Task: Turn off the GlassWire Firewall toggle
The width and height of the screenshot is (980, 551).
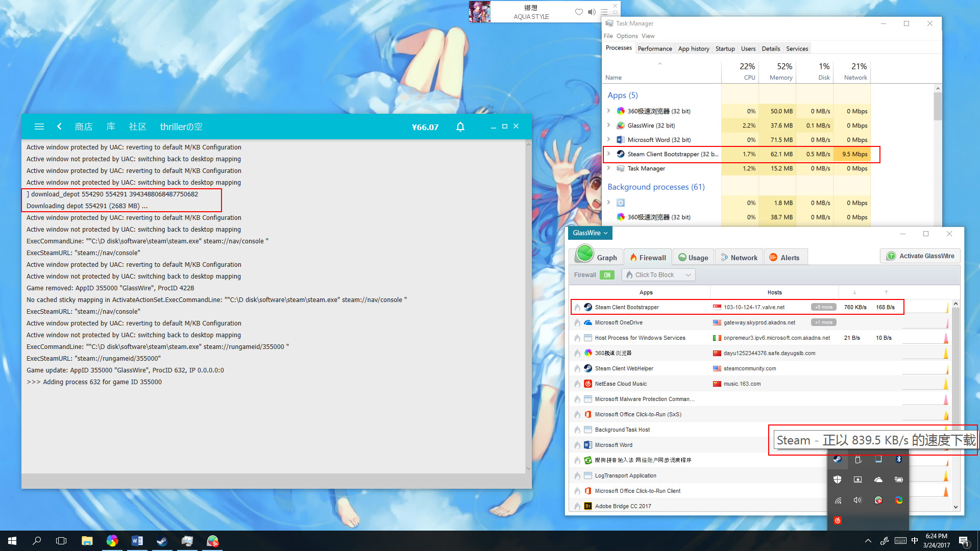Action: (x=607, y=274)
